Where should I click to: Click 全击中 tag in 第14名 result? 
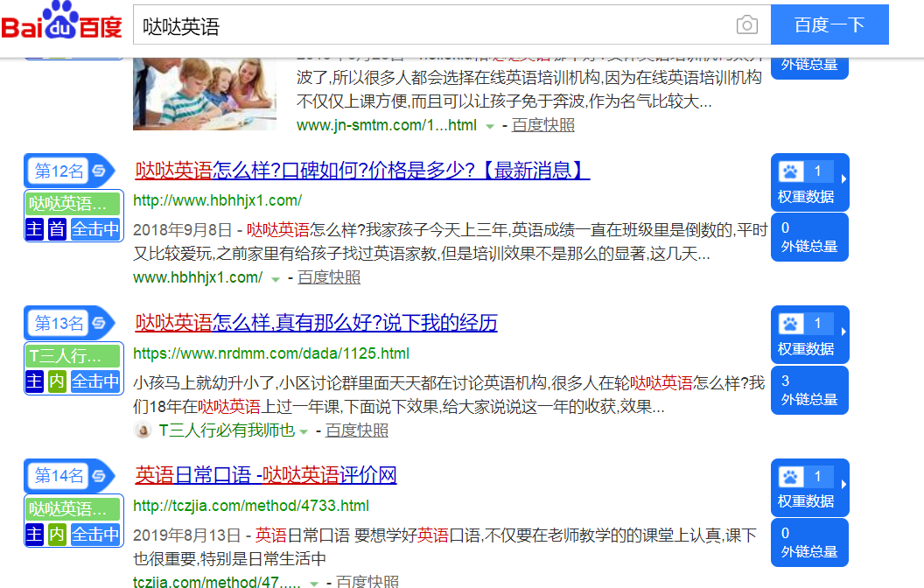(x=94, y=534)
